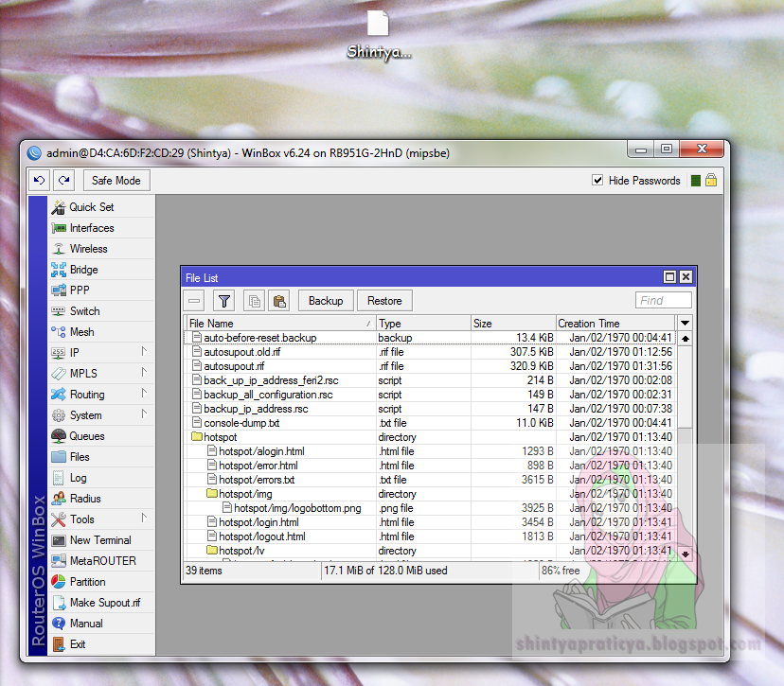
Task: Open the Interfaces menu item
Action: (101, 228)
